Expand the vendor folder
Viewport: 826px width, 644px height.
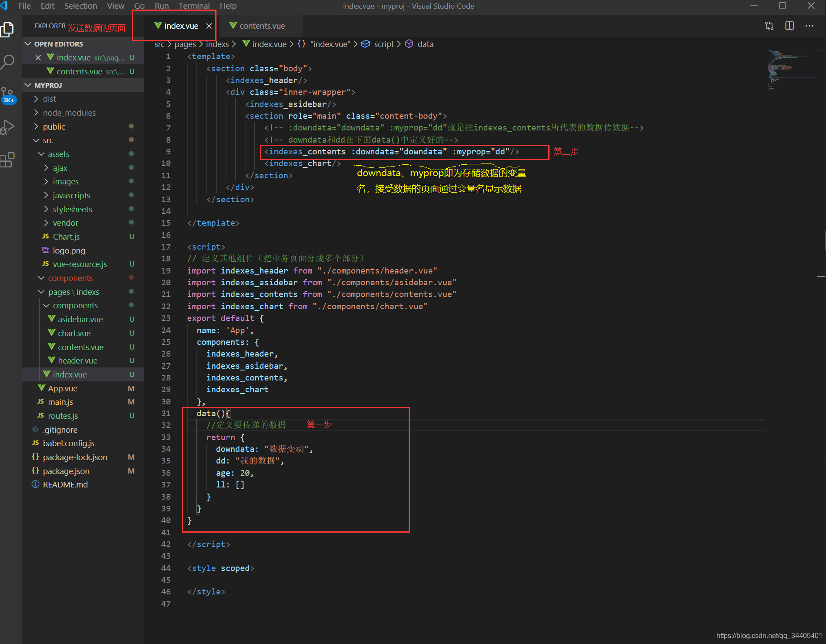pos(46,223)
